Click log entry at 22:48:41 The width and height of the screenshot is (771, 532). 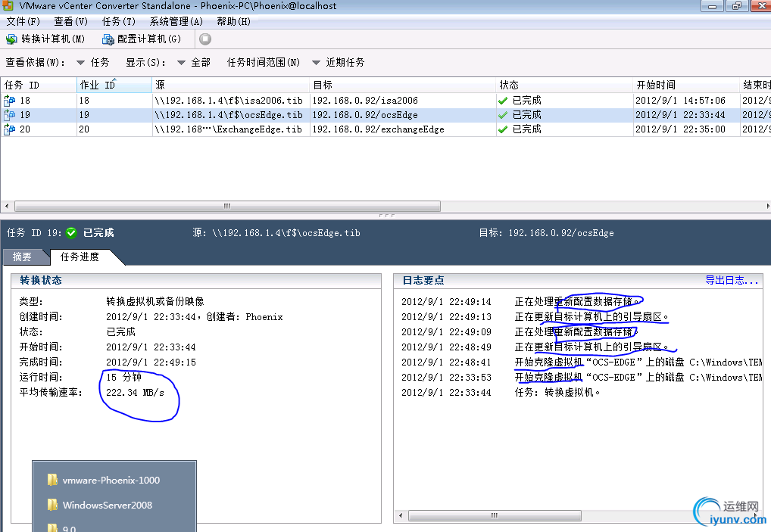(581, 362)
